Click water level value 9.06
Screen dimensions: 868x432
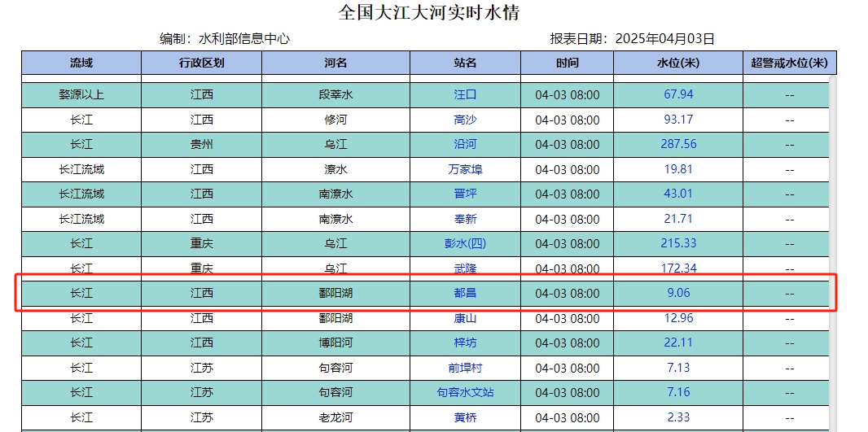pyautogui.click(x=678, y=293)
